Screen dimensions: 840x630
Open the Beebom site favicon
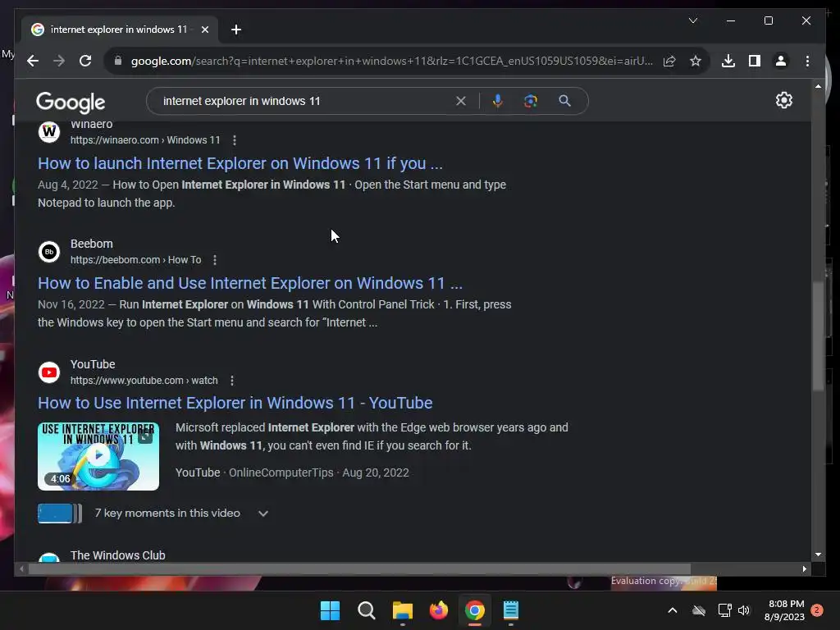[x=49, y=252]
